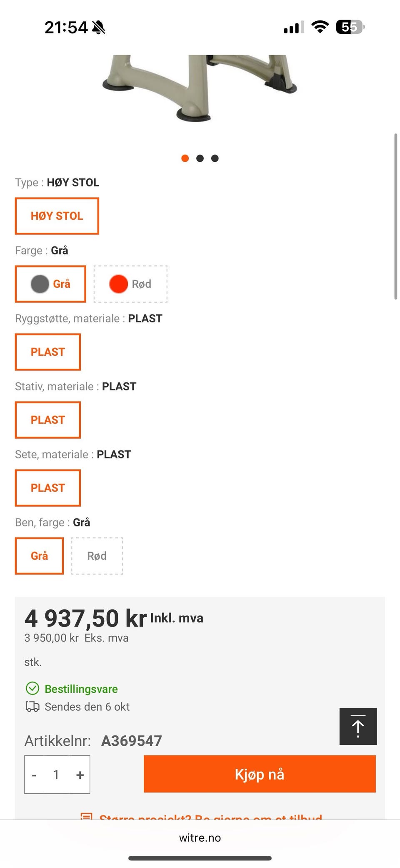Increase quantity with the plus button
This screenshot has width=400, height=868.
[80, 775]
